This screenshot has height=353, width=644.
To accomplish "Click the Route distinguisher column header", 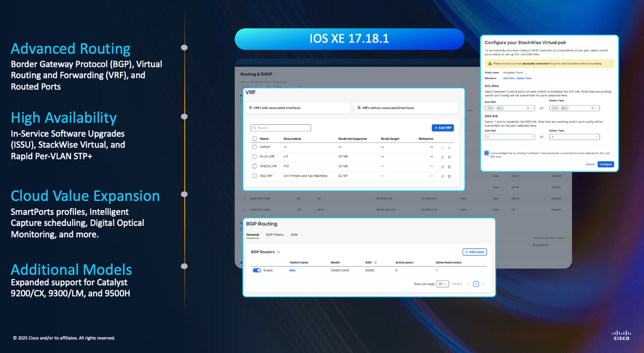I will tap(353, 138).
